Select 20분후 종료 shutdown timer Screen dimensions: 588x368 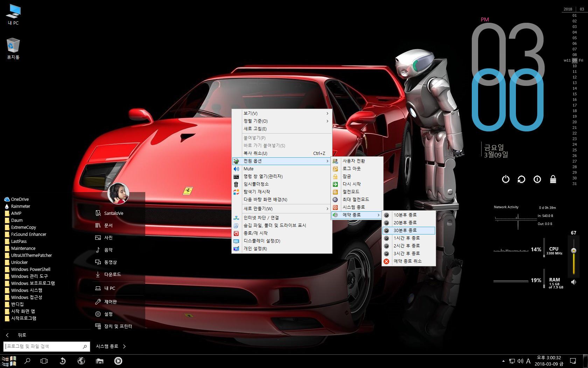click(409, 223)
